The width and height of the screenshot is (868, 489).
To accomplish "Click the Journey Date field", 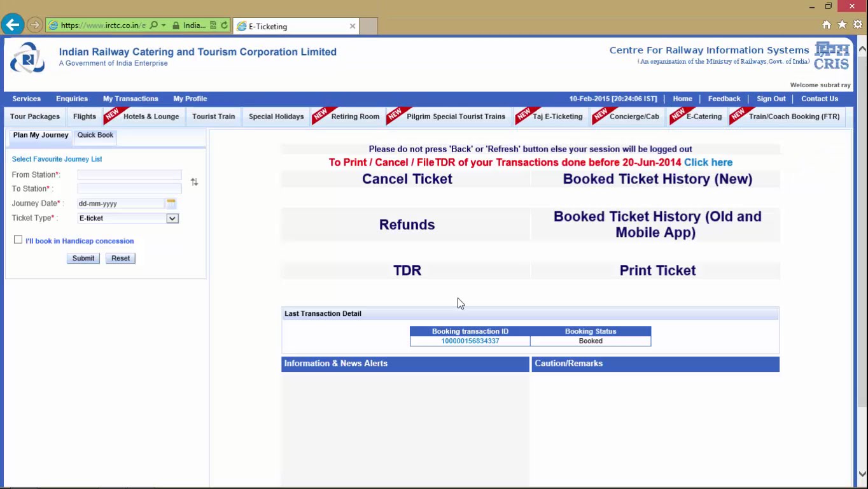I will pyautogui.click(x=121, y=204).
